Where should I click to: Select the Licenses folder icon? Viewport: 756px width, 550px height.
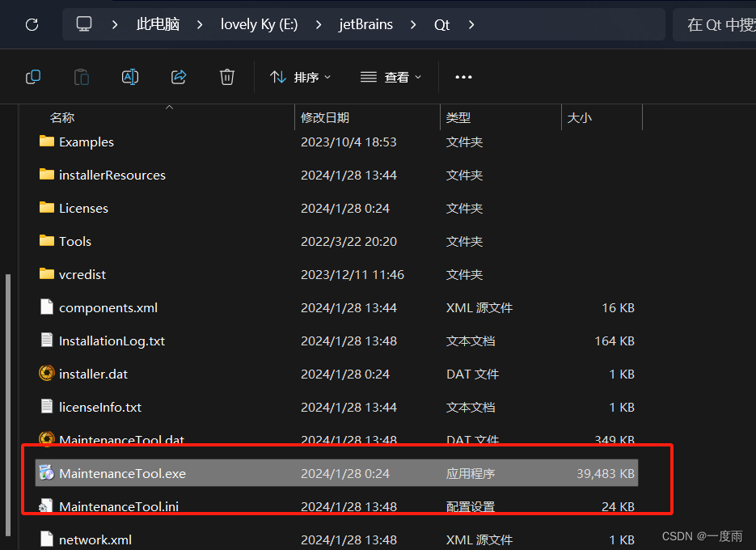point(47,207)
